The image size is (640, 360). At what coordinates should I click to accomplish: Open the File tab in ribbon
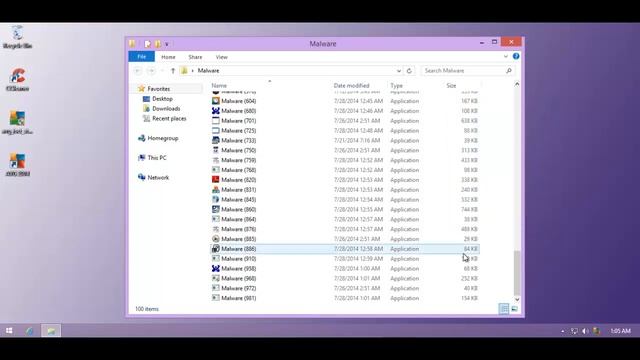pos(141,57)
